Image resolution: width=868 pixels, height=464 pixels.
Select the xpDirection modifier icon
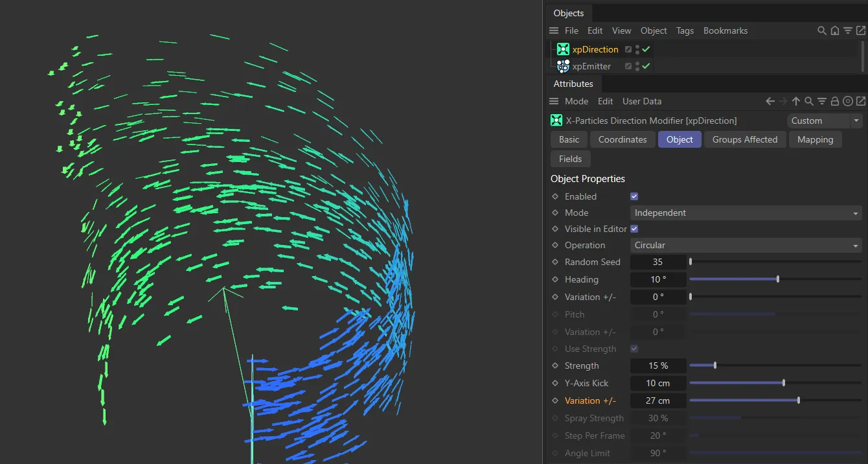562,49
